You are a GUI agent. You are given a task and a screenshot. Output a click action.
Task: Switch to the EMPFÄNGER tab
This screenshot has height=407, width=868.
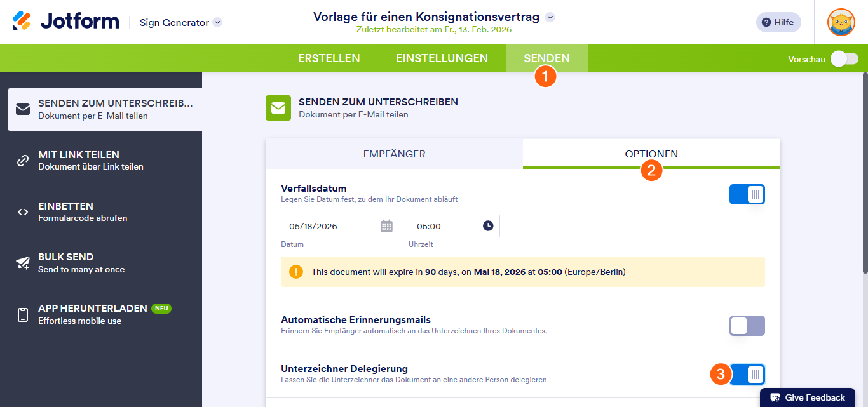pyautogui.click(x=394, y=154)
